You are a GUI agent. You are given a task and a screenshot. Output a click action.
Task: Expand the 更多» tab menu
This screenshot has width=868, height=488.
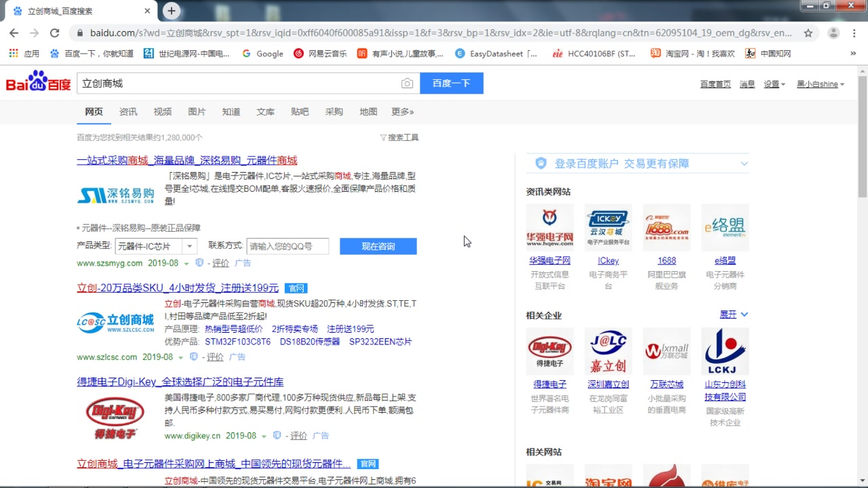403,112
